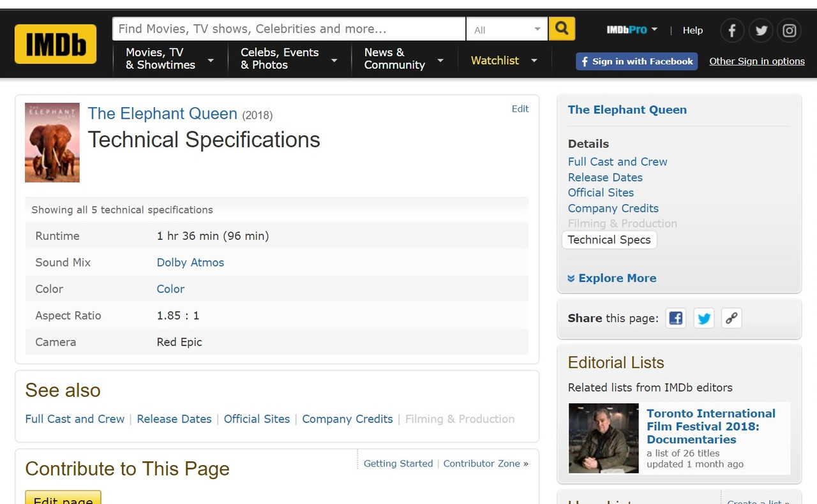
Task: Click the aspect ratio value '1.85 : 1'
Action: click(x=178, y=316)
